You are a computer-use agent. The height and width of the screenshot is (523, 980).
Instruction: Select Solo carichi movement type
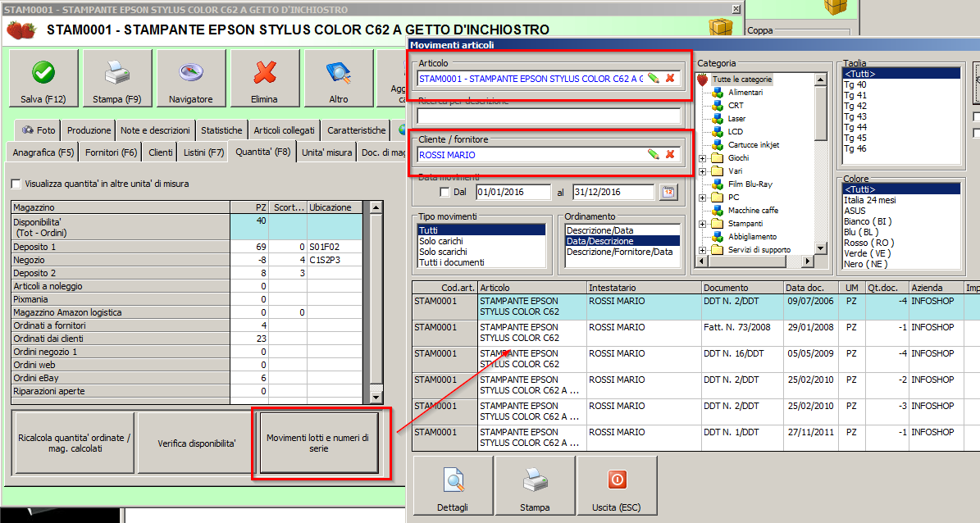pos(481,240)
